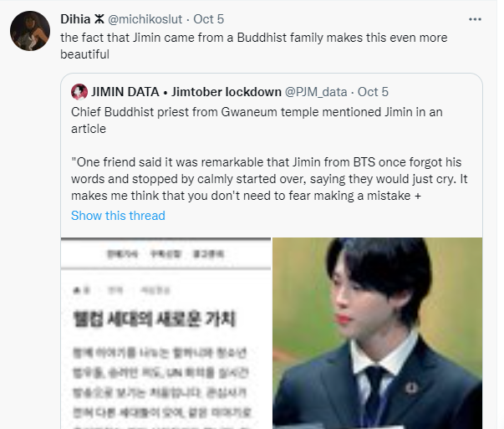504x429 pixels.
Task: Open Dihia's profile avatar
Action: tap(30, 31)
